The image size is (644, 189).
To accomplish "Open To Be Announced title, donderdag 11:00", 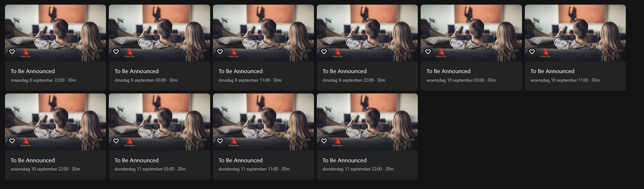I will pyautogui.click(x=240, y=160).
